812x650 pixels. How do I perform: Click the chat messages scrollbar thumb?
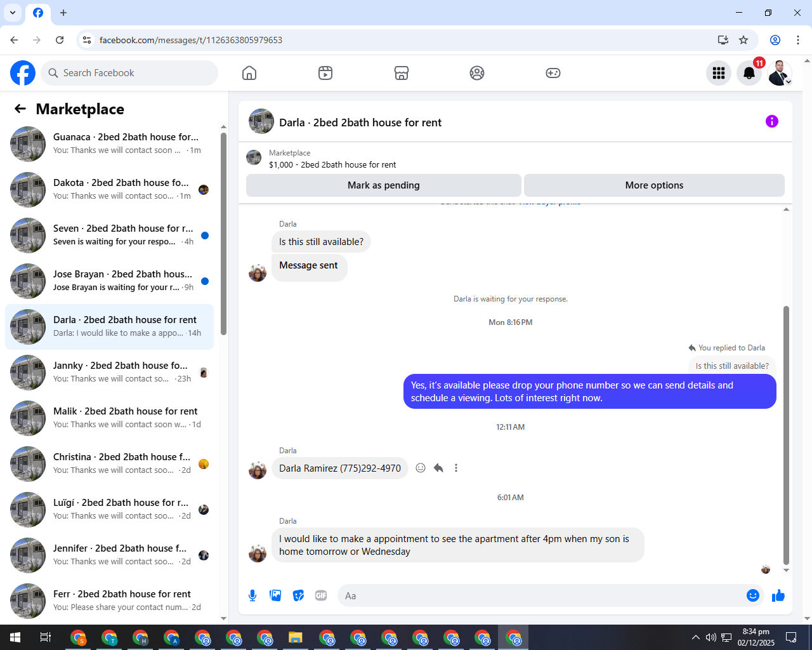click(787, 435)
